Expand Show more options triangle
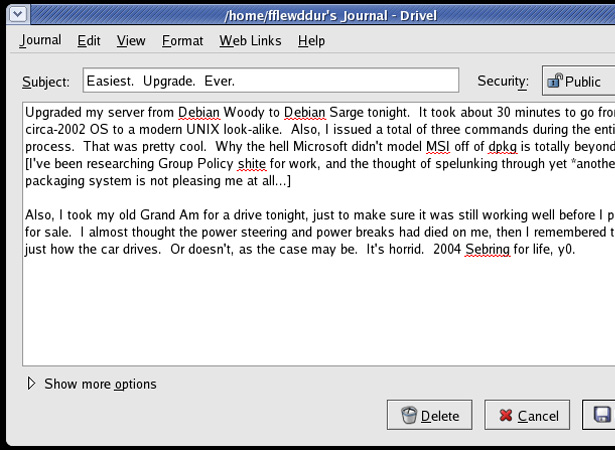Image resolution: width=615 pixels, height=450 pixels. (x=31, y=384)
